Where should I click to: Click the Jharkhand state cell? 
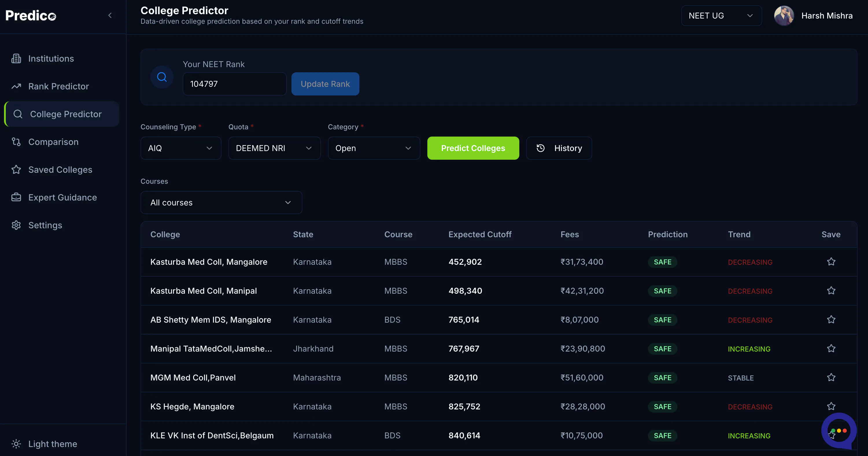click(313, 349)
